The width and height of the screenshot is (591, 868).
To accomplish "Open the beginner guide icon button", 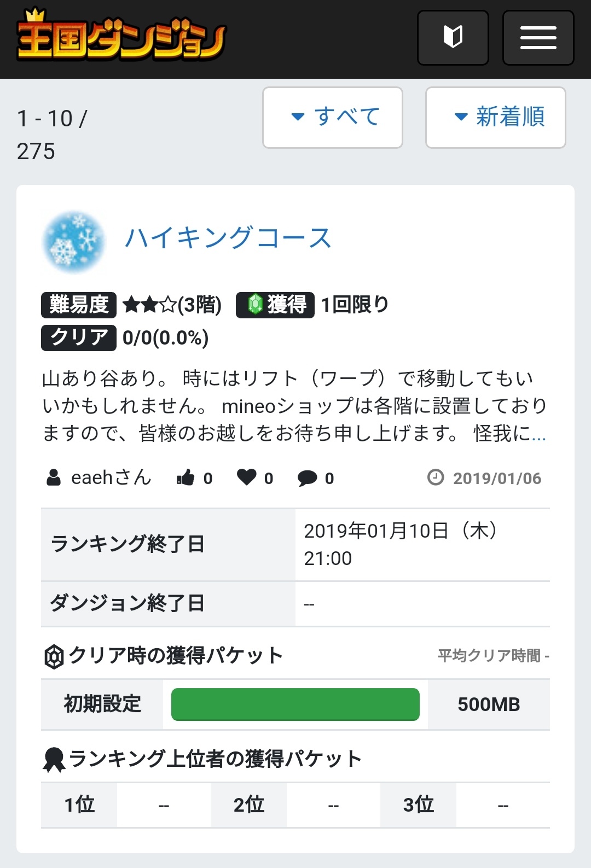I will [x=453, y=38].
